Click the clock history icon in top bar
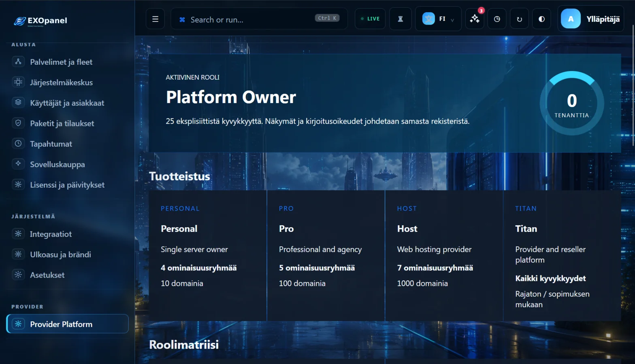 click(497, 19)
